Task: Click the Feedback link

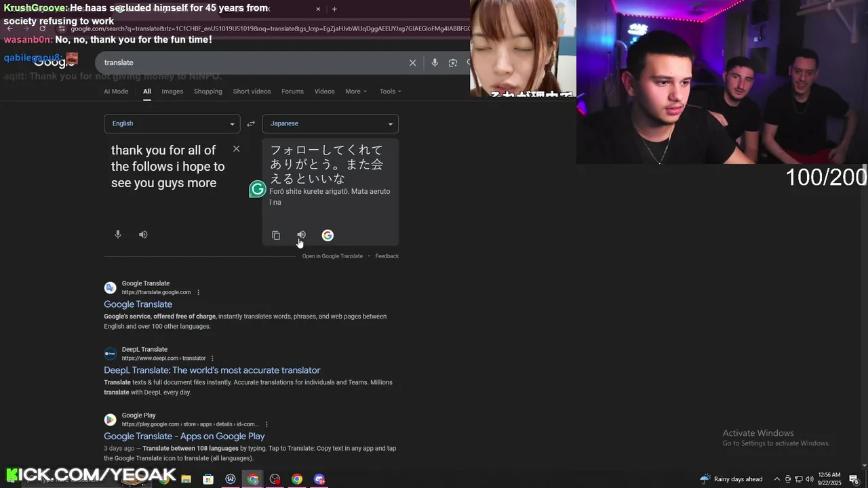Action: tap(387, 256)
